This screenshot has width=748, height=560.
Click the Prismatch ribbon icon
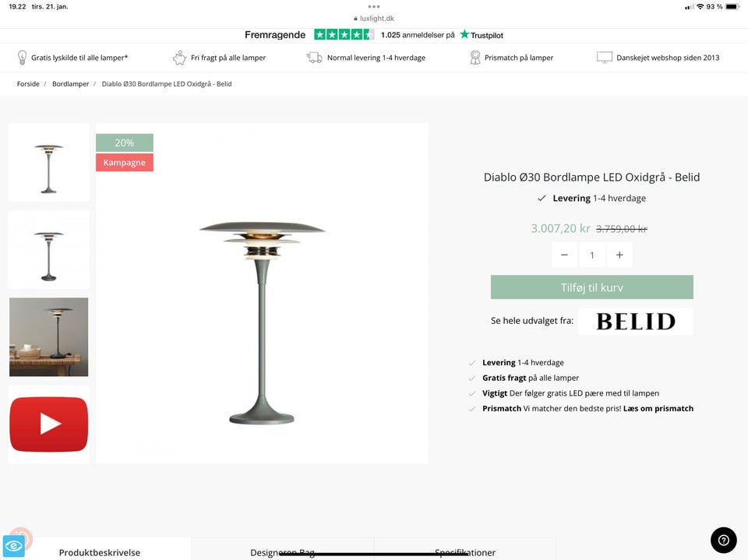[x=475, y=57]
